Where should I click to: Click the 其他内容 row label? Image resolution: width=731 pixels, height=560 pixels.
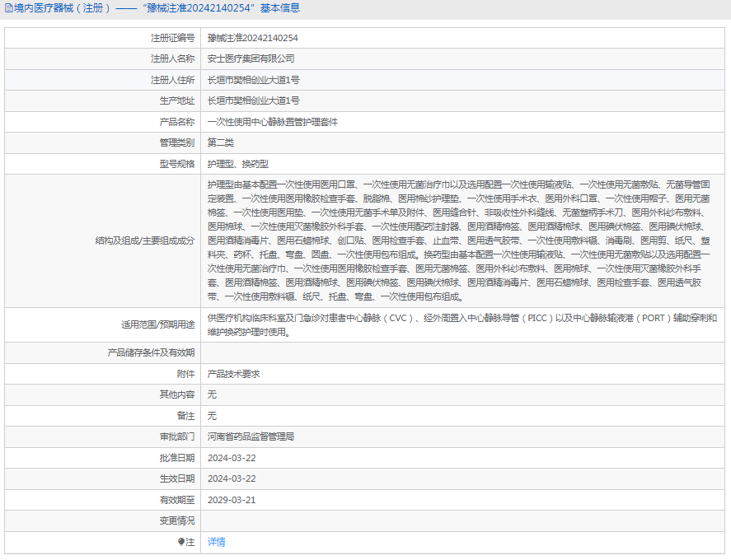(x=177, y=394)
